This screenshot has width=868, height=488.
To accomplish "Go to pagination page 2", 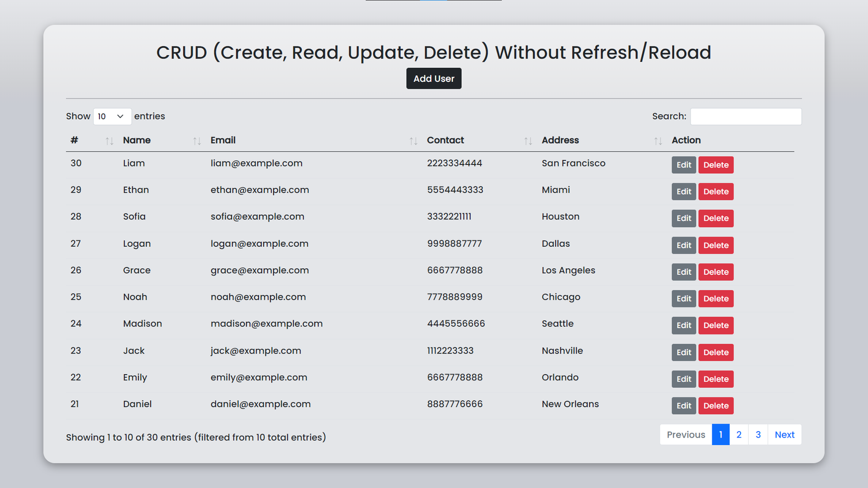I will click(x=738, y=435).
